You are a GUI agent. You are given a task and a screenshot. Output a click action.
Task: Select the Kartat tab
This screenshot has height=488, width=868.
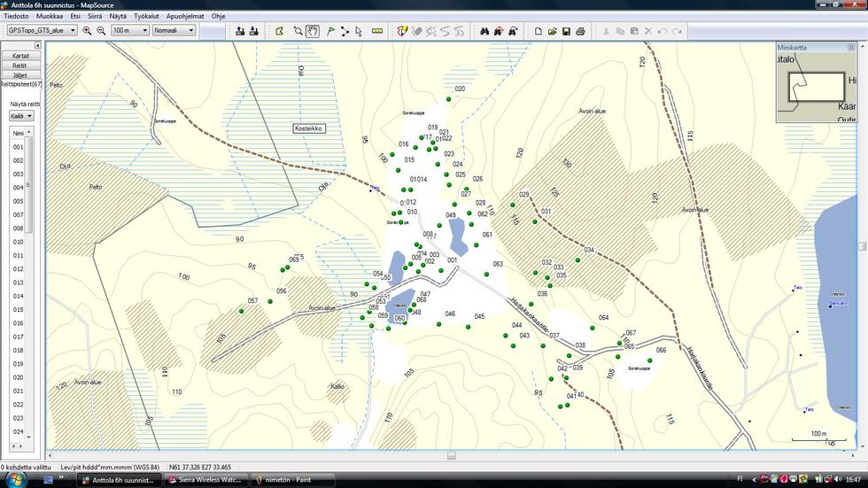click(19, 56)
